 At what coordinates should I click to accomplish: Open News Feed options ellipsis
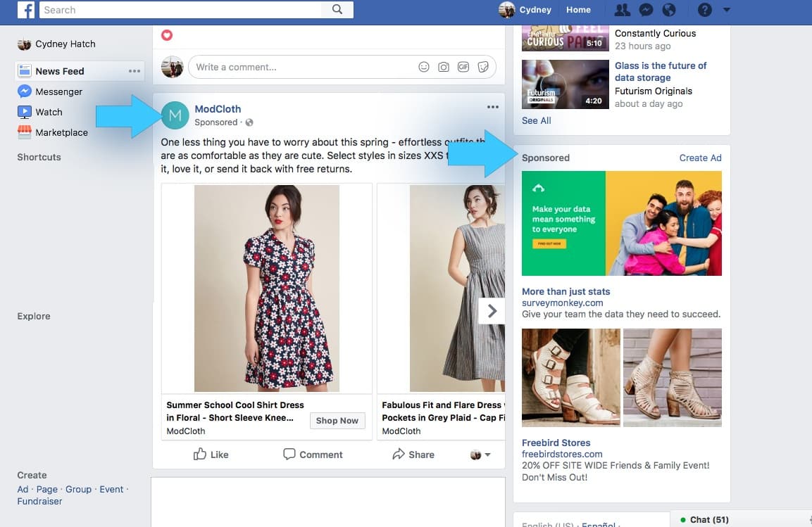point(134,71)
